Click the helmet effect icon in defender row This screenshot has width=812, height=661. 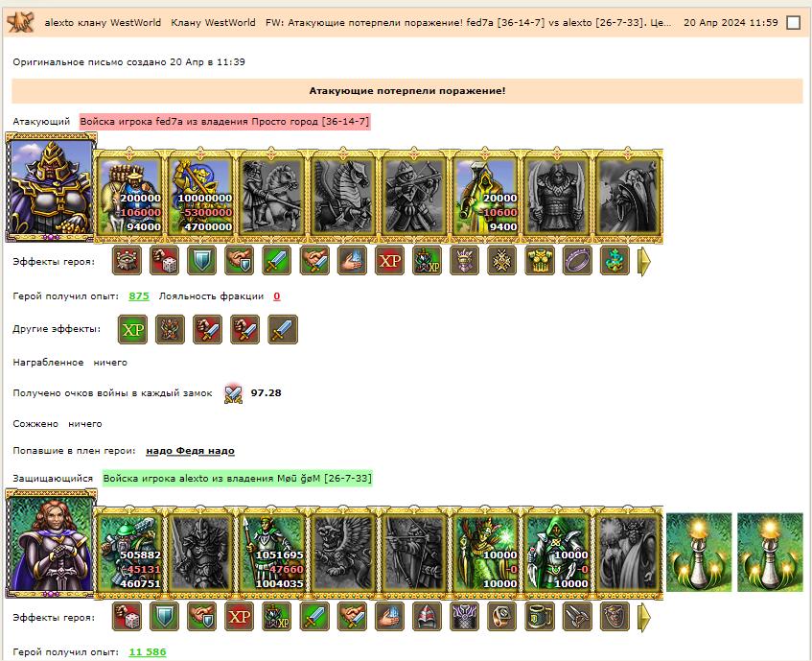click(427, 617)
